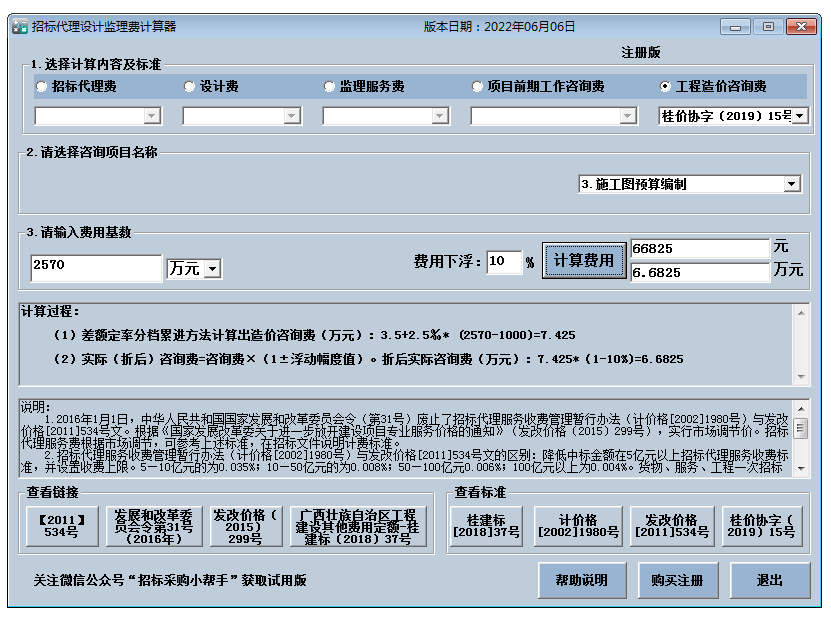Select the 监理服务费 radio button

(x=329, y=85)
